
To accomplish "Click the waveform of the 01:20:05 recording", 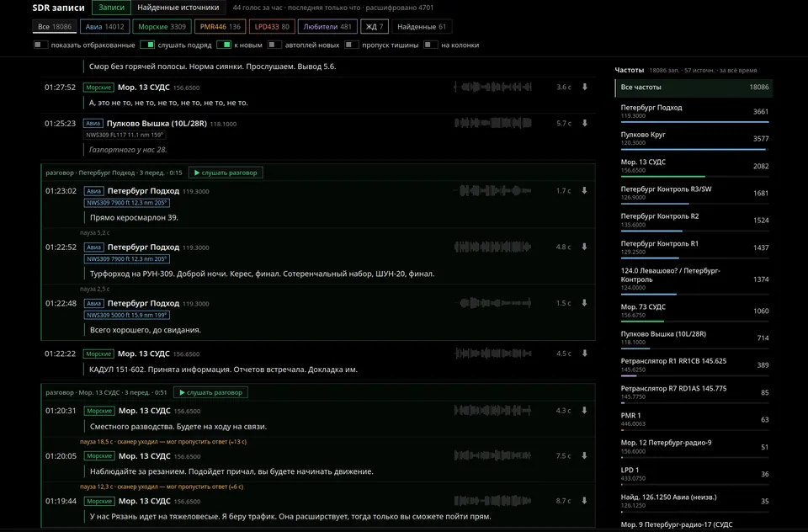I will [492, 455].
